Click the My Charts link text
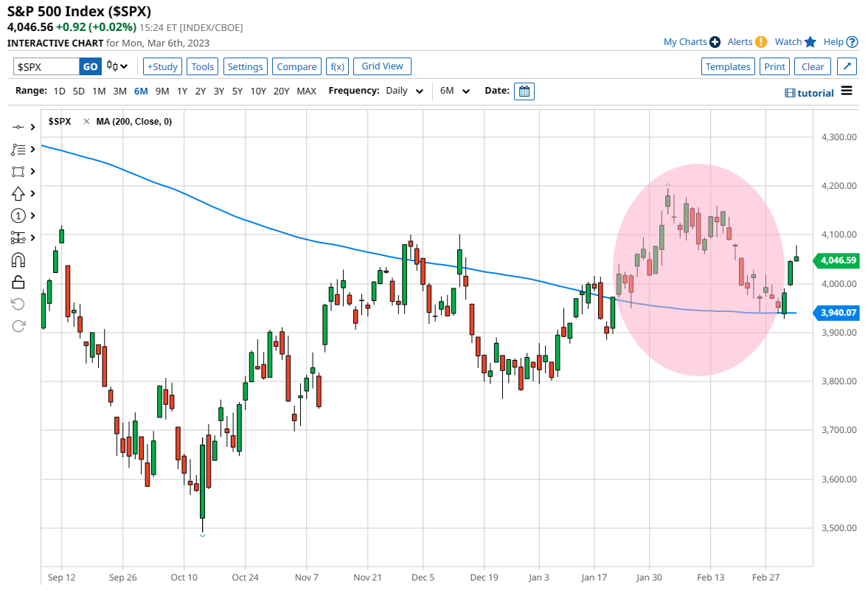The image size is (868, 596). pyautogui.click(x=685, y=42)
